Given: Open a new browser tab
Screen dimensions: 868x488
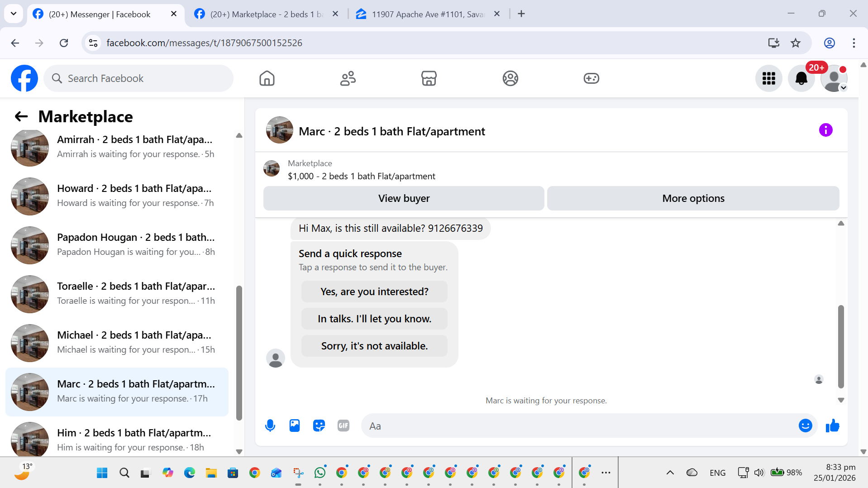Looking at the screenshot, I should (521, 14).
